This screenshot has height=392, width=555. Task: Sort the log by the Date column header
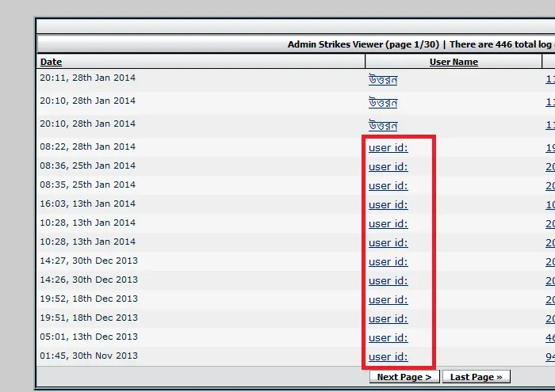51,62
